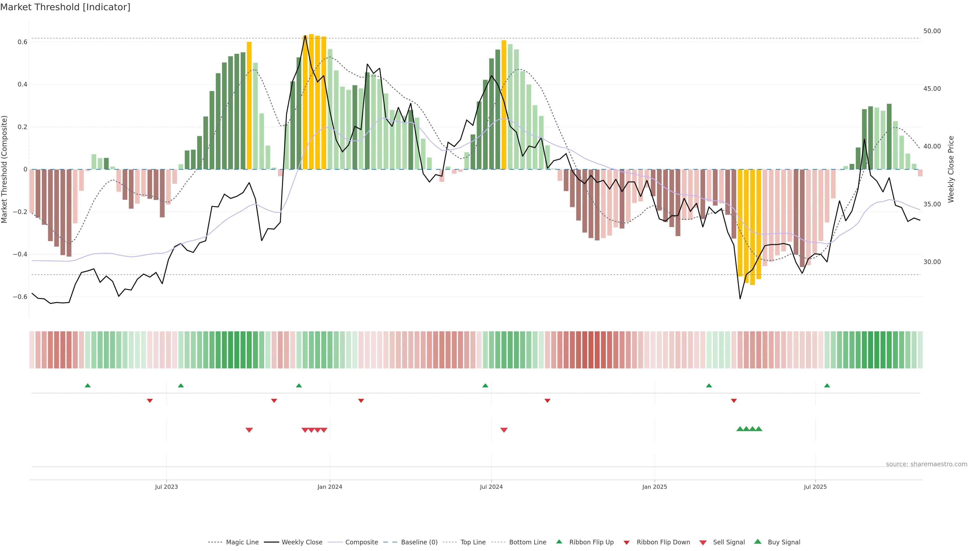Click the rightmost red Ribbon Flip Down marker
The image size is (980, 551).
[734, 400]
